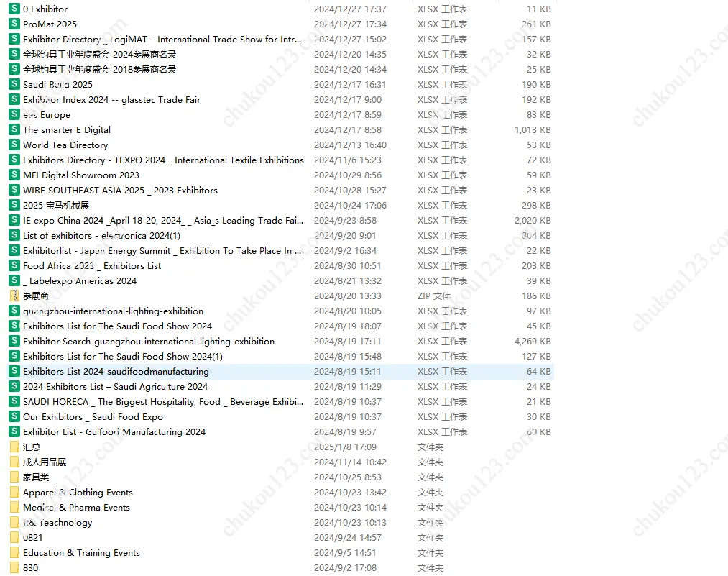
Task: Click Food Africa 2023 _ Exhibitors List file
Action: [x=92, y=266]
